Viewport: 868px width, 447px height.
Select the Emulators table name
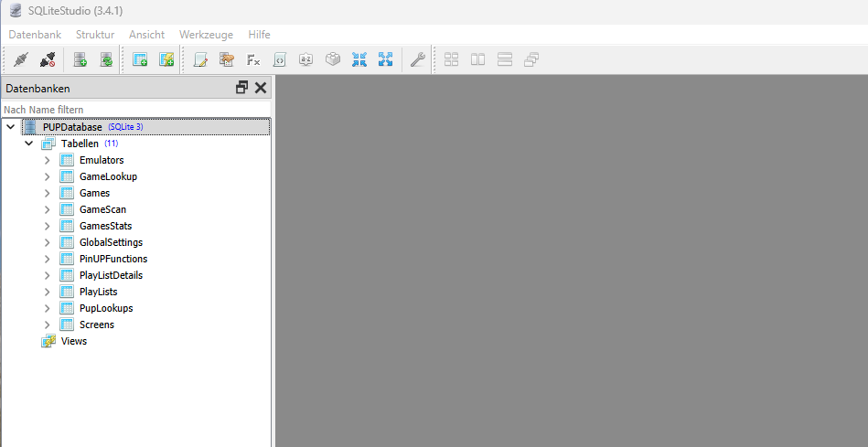point(102,160)
